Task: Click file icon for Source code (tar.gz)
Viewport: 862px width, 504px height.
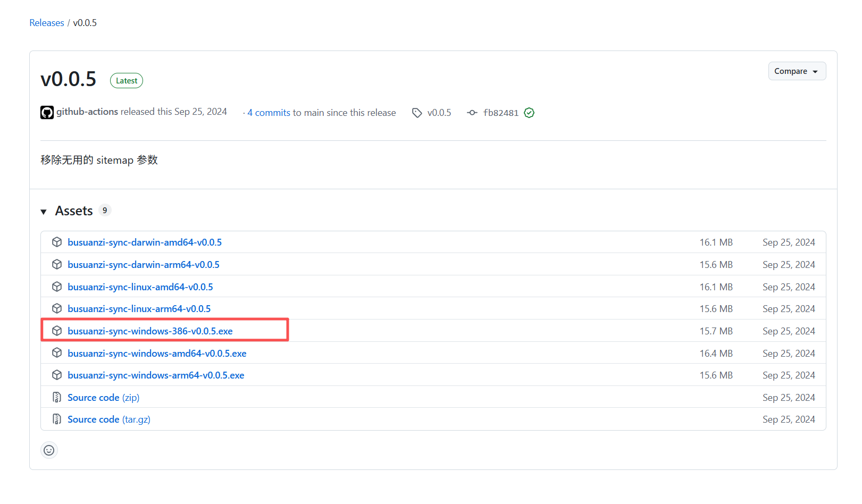Action: click(x=57, y=419)
